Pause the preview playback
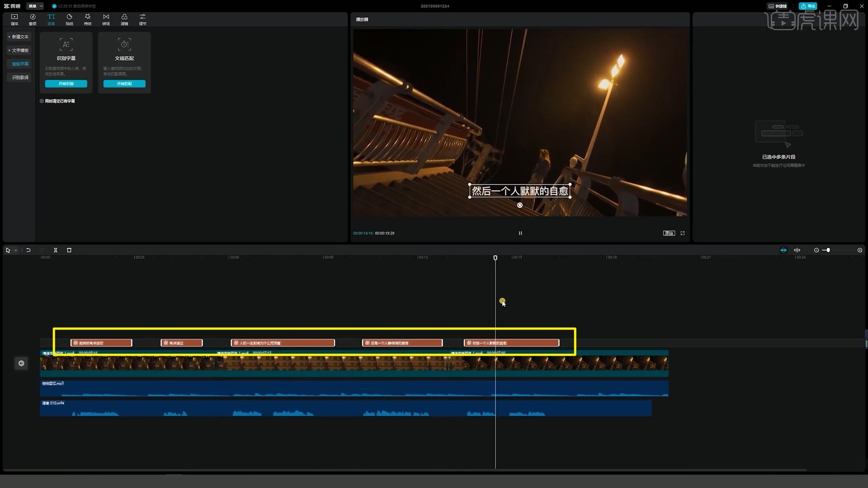This screenshot has width=868, height=488. [x=520, y=233]
